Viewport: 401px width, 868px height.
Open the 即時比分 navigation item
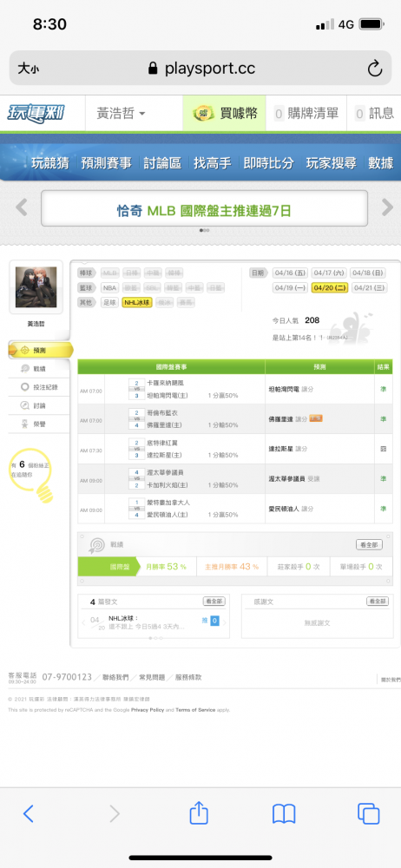click(268, 163)
